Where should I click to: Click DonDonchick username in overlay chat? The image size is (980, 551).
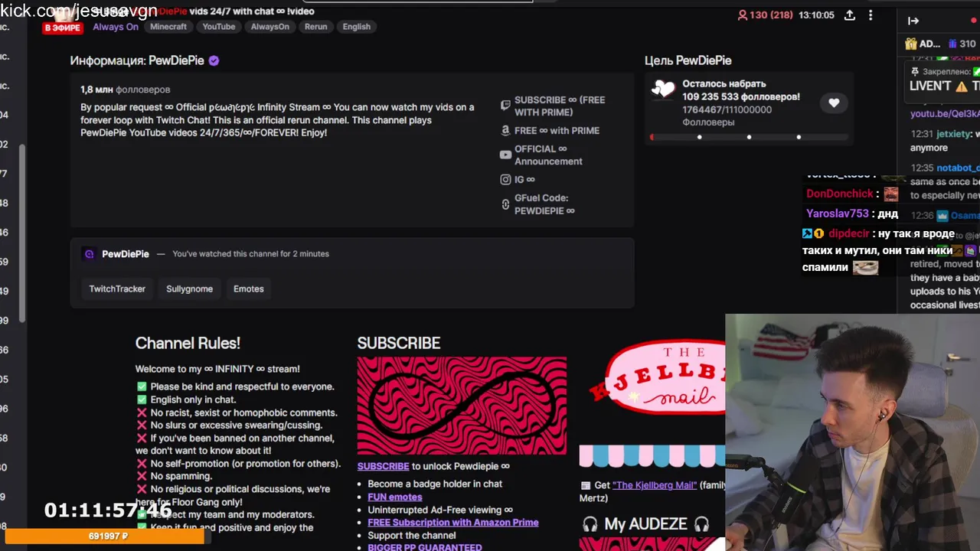(x=840, y=194)
